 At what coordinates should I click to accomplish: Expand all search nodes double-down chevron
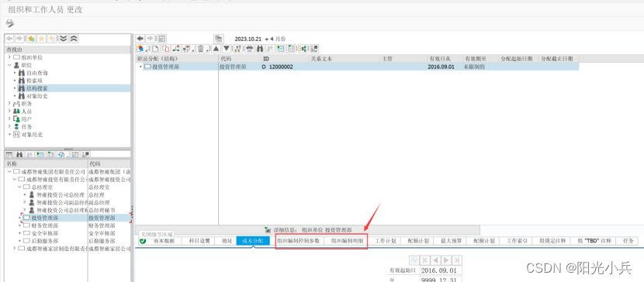click(x=63, y=39)
